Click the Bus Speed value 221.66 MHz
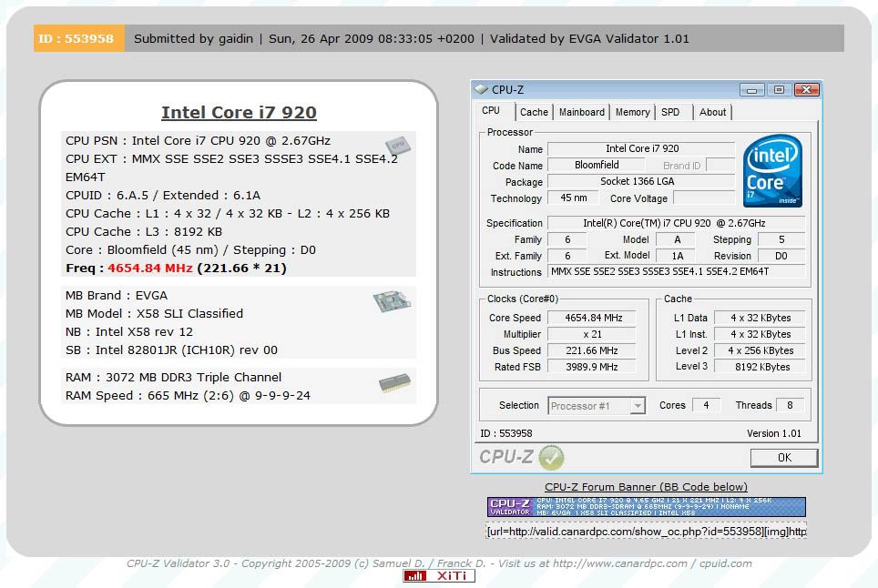The height and width of the screenshot is (588, 878). pyautogui.click(x=592, y=350)
